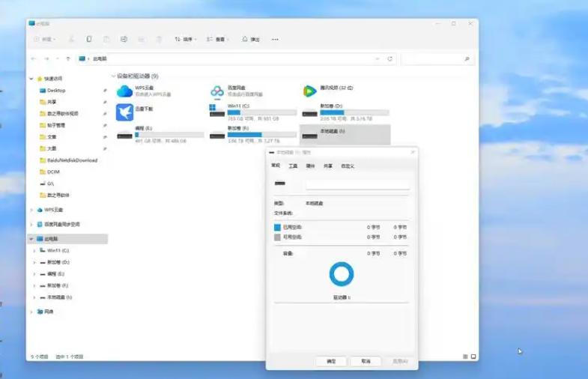The image size is (588, 379).
Task: Open the recent locations dropdown arrow
Action: point(58,59)
